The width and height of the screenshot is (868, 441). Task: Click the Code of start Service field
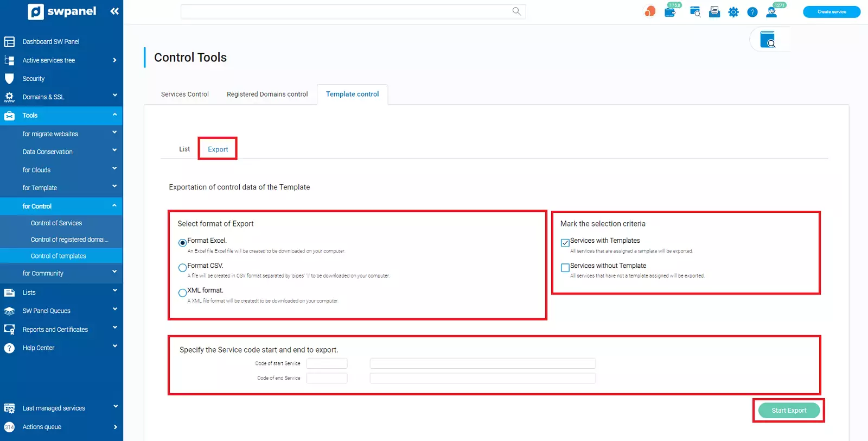tap(327, 363)
